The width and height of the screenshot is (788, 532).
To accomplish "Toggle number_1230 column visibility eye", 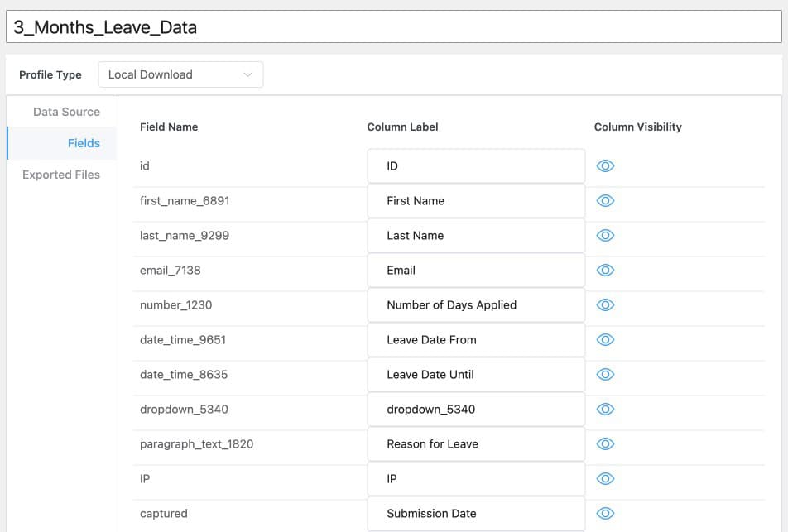I will tap(605, 305).
